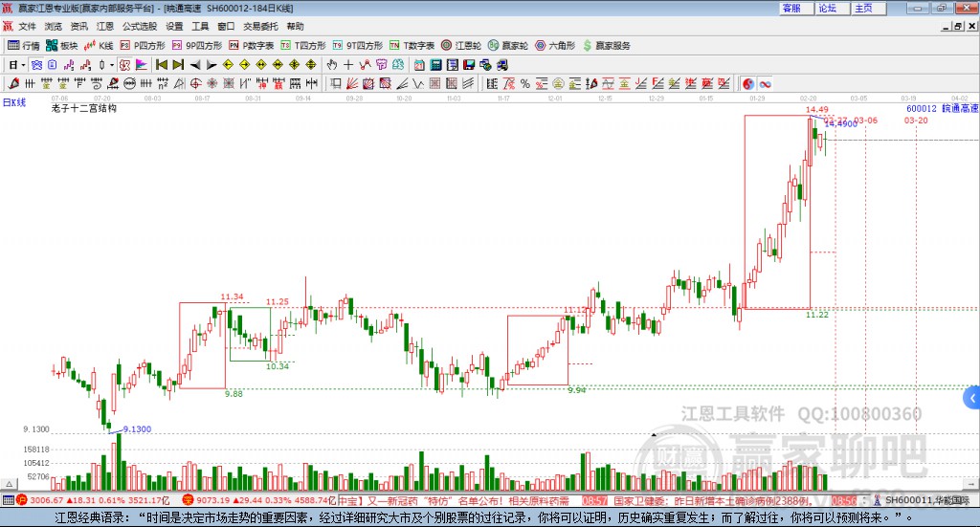
Task: Open the T四方形 tool
Action: (303, 46)
